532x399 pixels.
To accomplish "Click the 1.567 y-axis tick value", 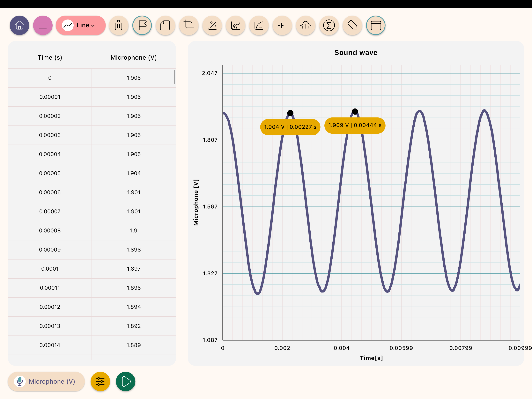I will pyautogui.click(x=210, y=207).
